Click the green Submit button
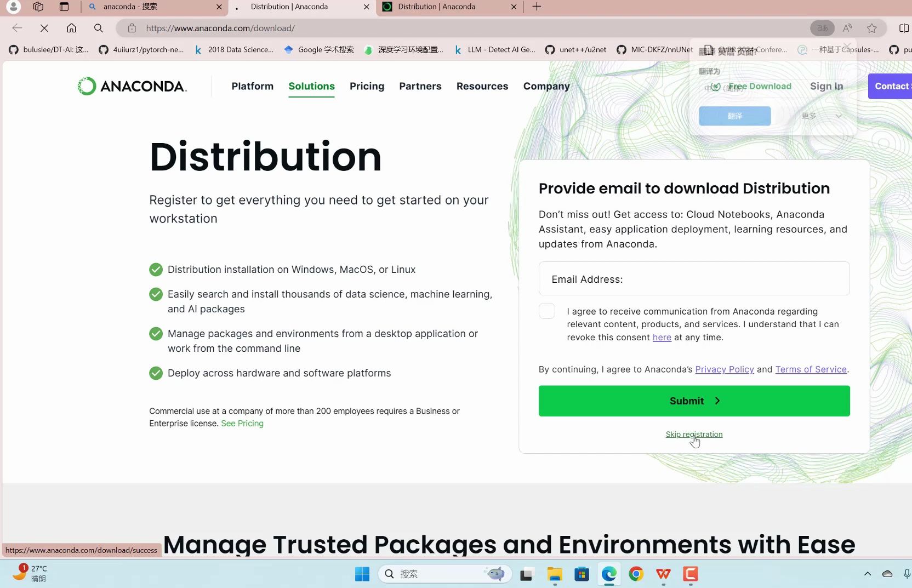912x588 pixels. [x=694, y=401]
